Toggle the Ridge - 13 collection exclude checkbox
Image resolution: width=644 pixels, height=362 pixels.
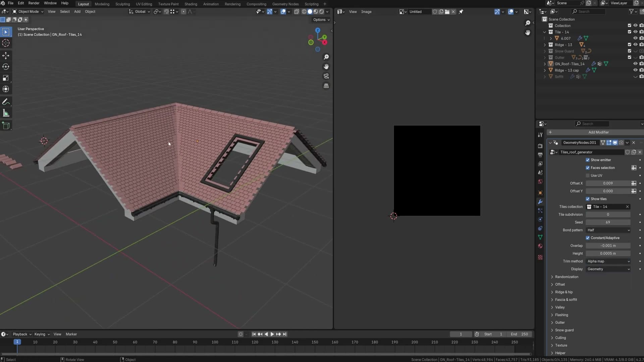[629, 45]
